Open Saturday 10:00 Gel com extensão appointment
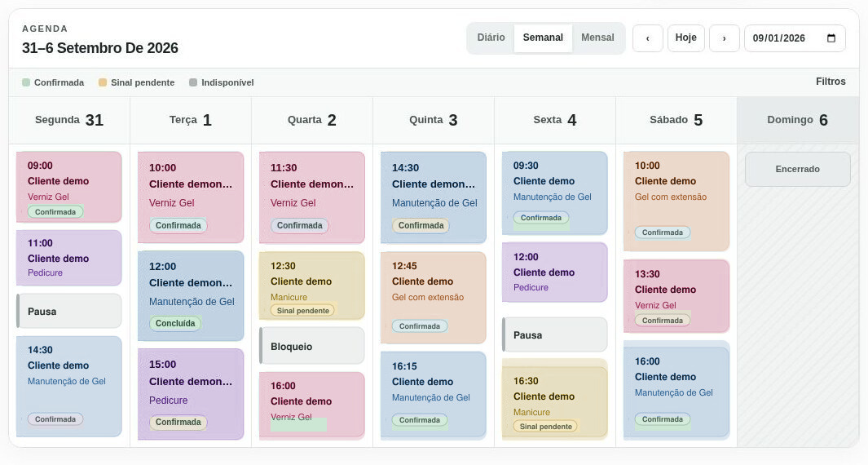This screenshot has width=868, height=465. [676, 201]
